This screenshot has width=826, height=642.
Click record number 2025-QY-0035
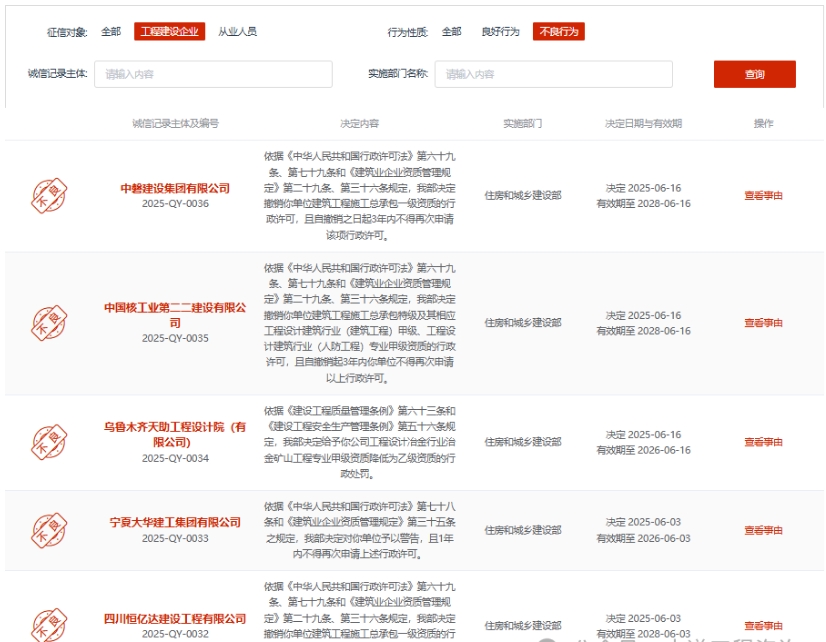175,338
